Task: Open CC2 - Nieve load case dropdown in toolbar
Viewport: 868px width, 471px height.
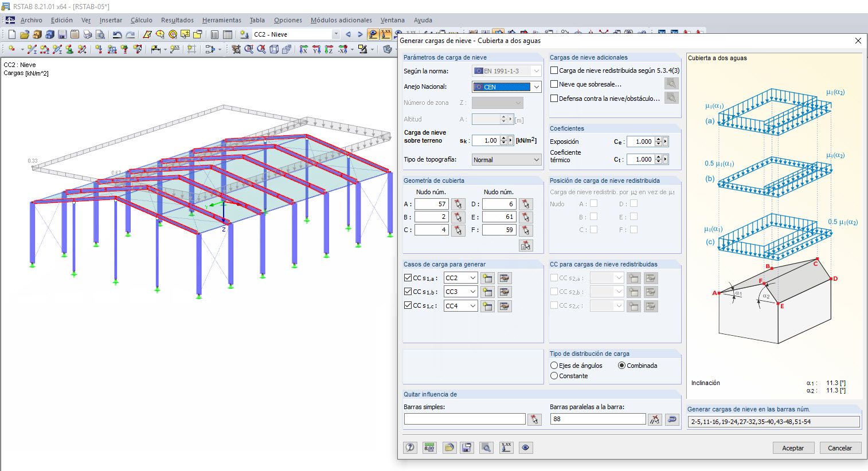Action: [336, 34]
